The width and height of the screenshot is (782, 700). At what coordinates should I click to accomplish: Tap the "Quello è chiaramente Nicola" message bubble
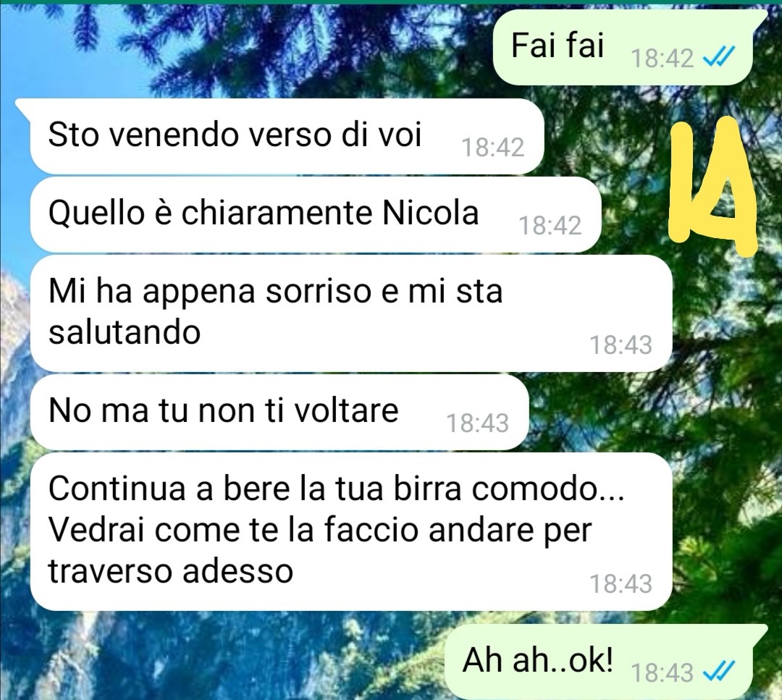point(315,214)
